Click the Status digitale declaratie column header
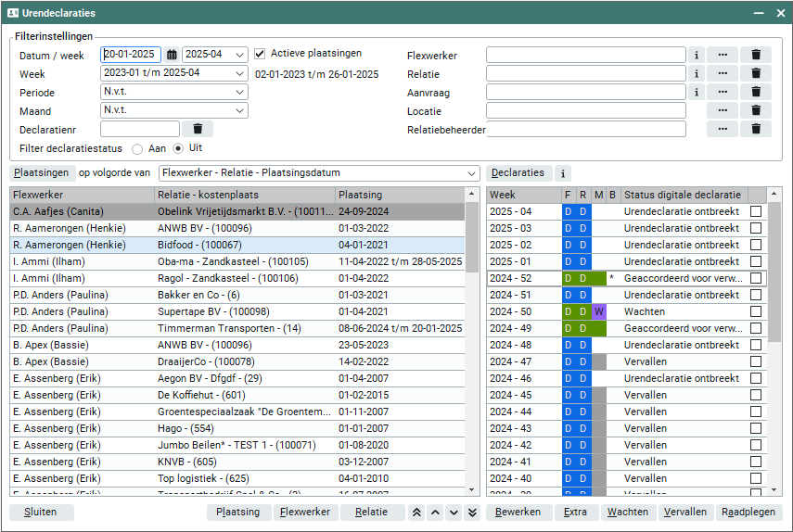The image size is (793, 532). point(683,195)
